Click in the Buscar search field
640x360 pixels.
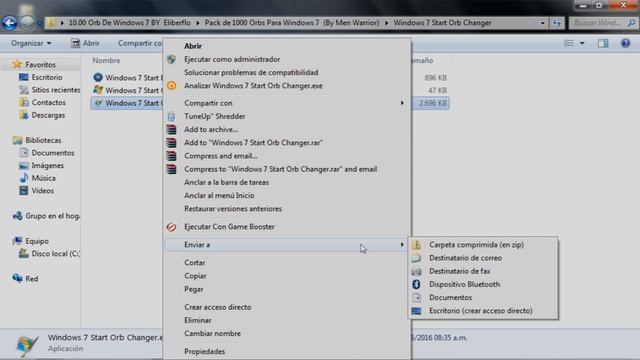[x=598, y=23]
